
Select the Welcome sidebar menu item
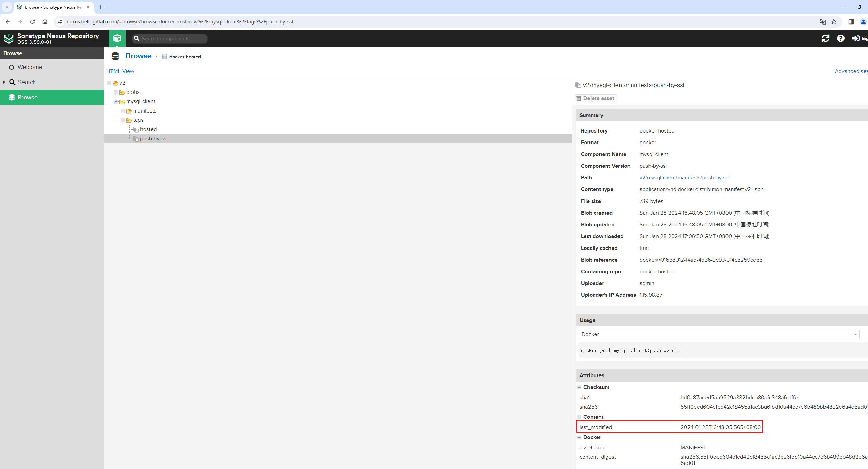click(x=52, y=67)
